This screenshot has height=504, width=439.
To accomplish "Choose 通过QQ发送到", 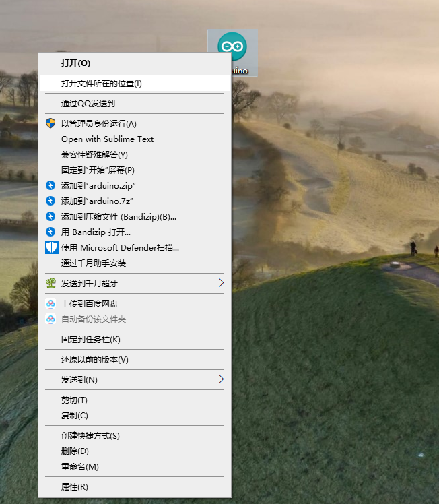I will coord(135,104).
